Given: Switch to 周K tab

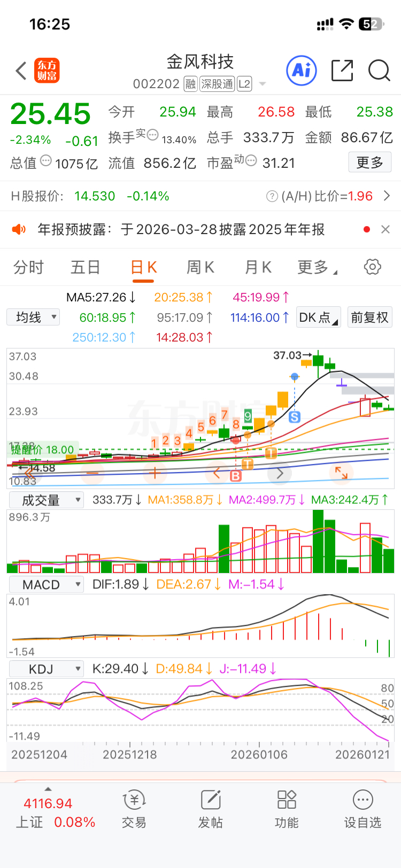Looking at the screenshot, I should coord(200,267).
